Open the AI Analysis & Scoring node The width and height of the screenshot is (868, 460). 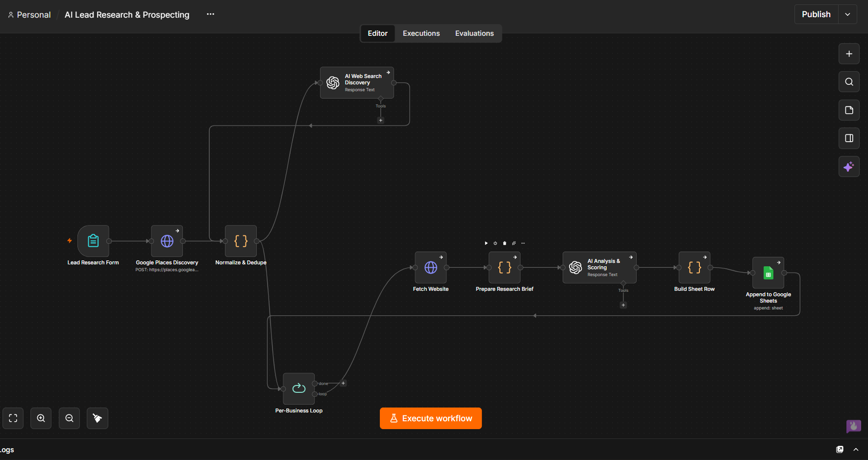[x=599, y=267]
